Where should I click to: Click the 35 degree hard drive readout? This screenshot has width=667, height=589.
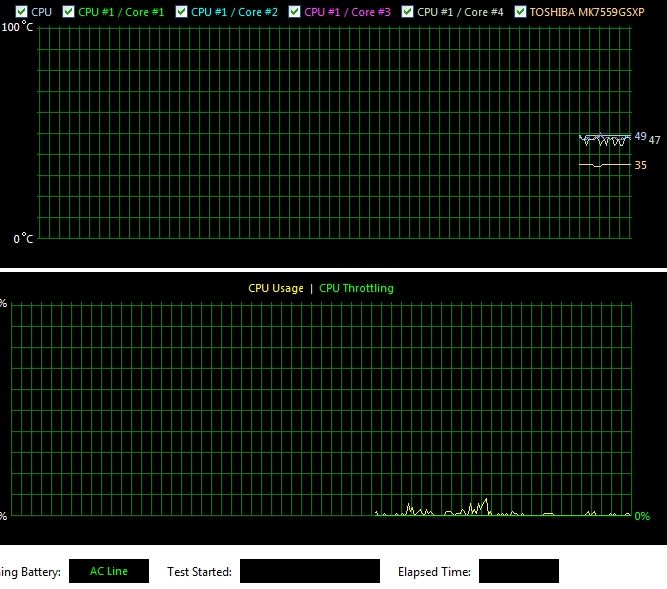[640, 165]
